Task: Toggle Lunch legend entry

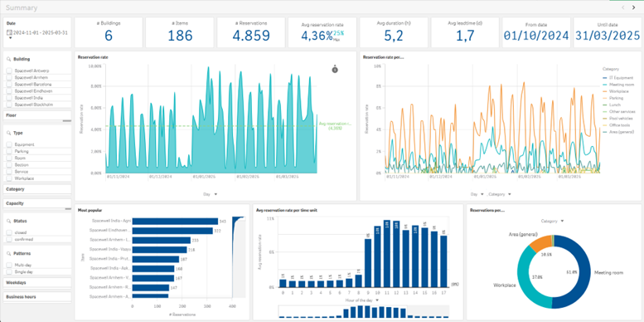Action: [612, 105]
